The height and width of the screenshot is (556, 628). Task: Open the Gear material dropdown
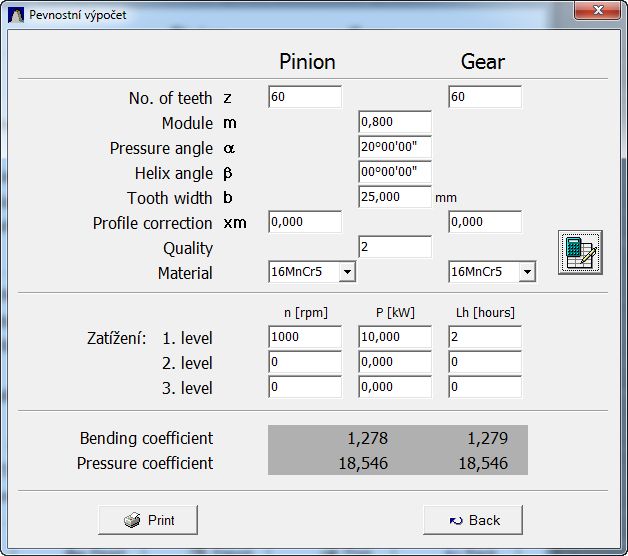pyautogui.click(x=527, y=272)
